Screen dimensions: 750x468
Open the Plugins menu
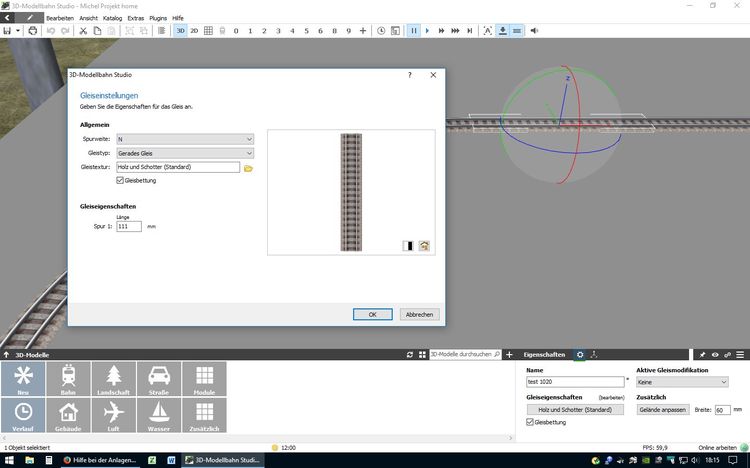click(158, 18)
